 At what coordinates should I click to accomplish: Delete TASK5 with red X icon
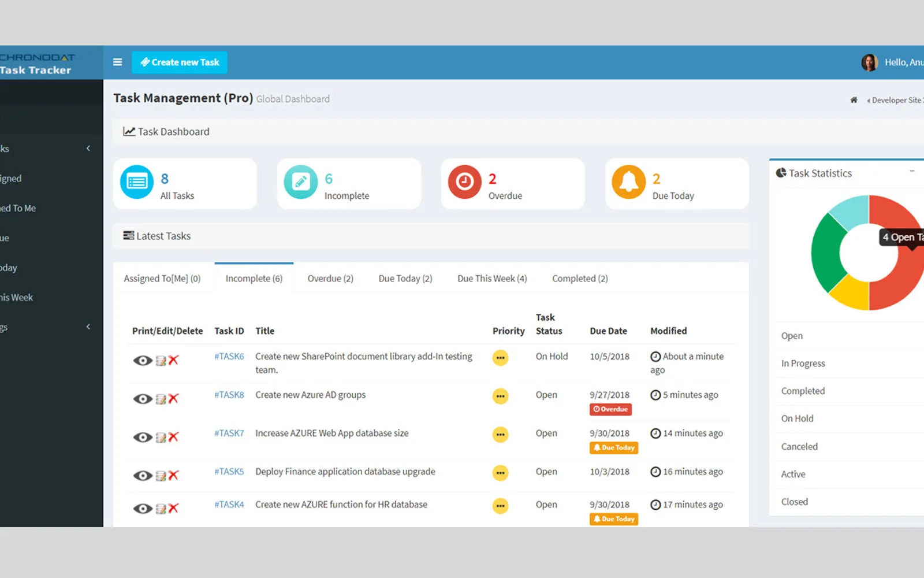(173, 475)
